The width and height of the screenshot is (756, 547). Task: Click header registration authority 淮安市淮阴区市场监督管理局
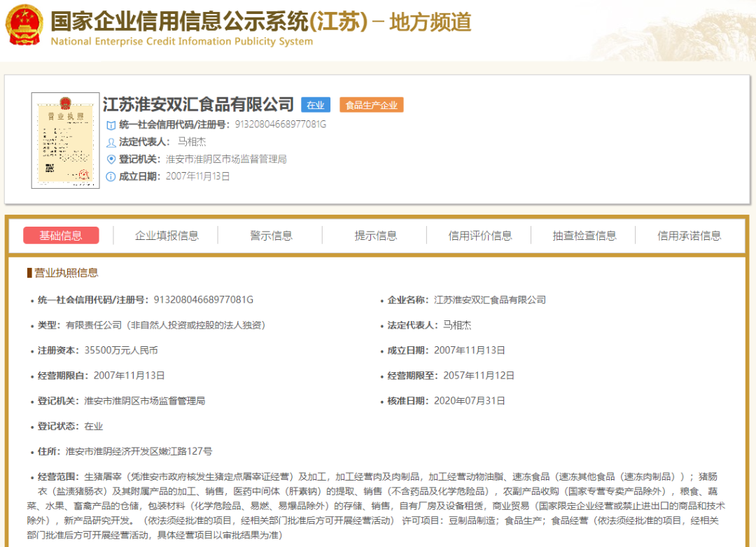[226, 159]
